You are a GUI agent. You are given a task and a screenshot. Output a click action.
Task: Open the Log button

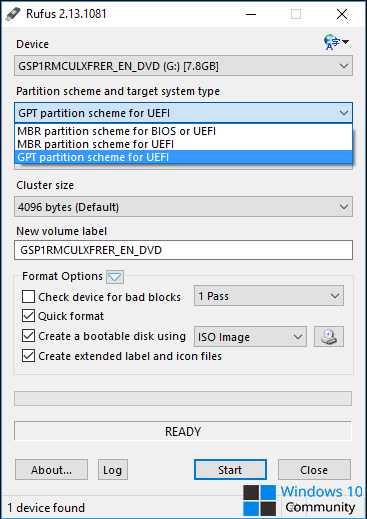pyautogui.click(x=113, y=470)
